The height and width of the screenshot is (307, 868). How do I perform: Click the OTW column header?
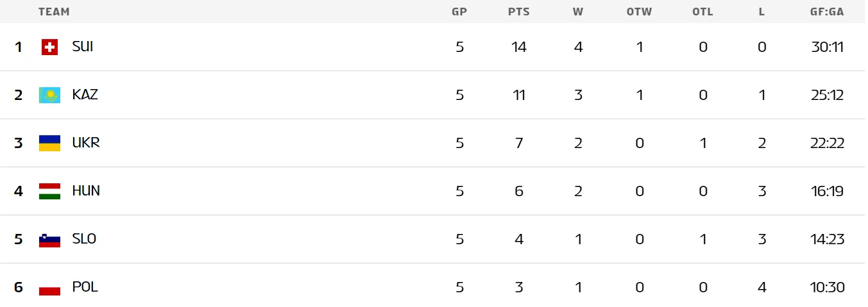pos(639,12)
